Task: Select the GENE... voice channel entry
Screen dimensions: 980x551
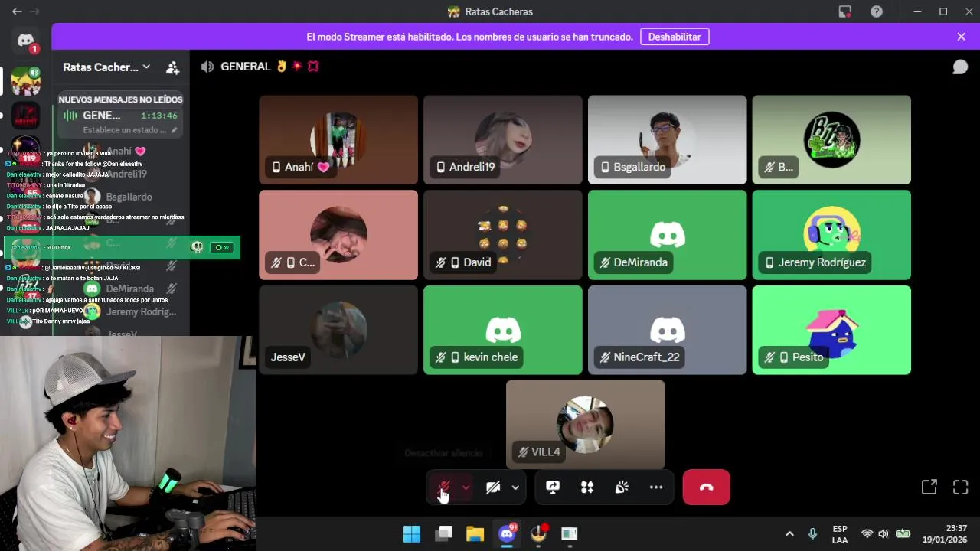Action: [121, 116]
